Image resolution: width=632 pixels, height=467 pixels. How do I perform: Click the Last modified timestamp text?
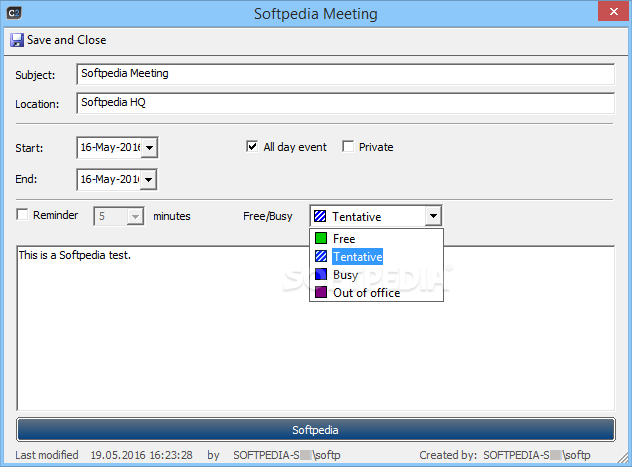click(141, 455)
